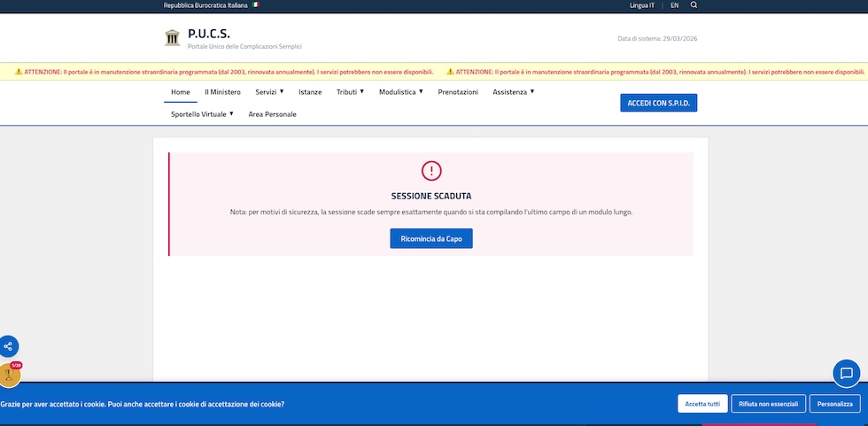Click the P.U.C.S. building logo icon
This screenshot has height=426, width=868.
pyautogui.click(x=172, y=37)
